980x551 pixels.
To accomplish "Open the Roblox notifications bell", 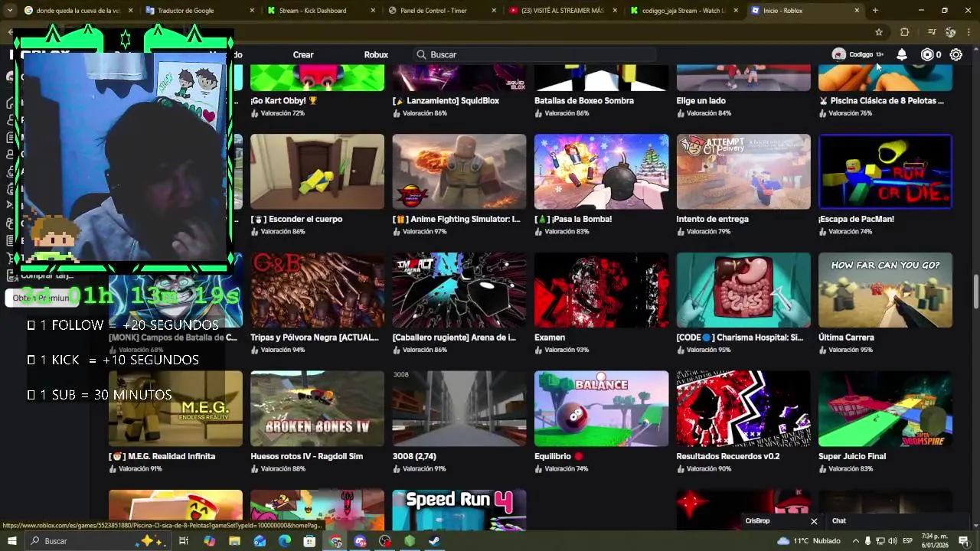I will [x=902, y=54].
